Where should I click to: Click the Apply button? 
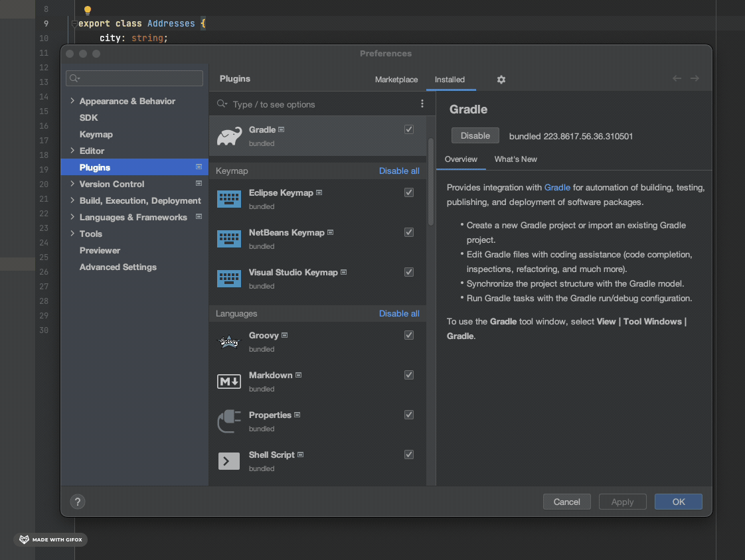coord(622,502)
